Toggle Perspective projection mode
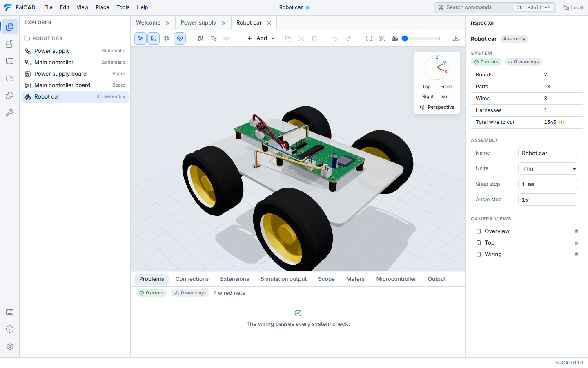The image size is (588, 368). pos(437,107)
